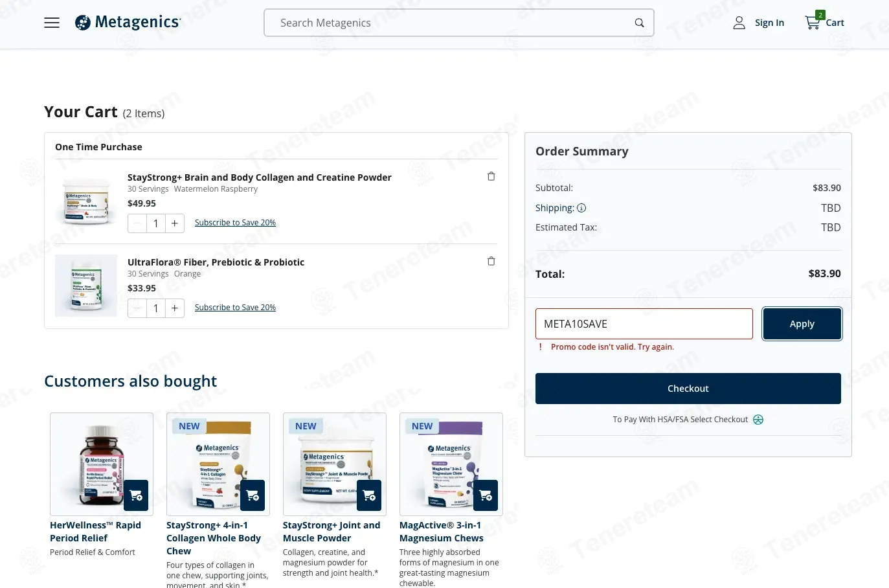
Task: Click quantity field of StayStrong+ Collagen Creatine Powder
Action: click(x=156, y=223)
